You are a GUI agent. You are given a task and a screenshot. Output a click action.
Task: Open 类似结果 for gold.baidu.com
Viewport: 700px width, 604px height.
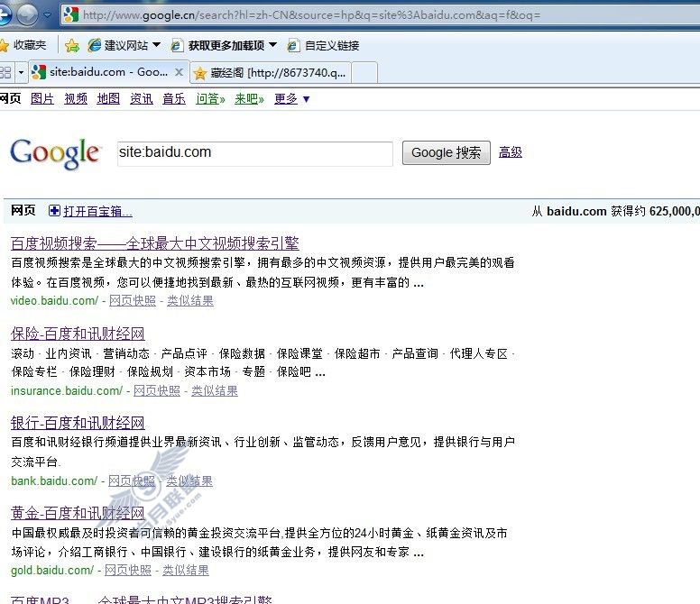pos(185,570)
